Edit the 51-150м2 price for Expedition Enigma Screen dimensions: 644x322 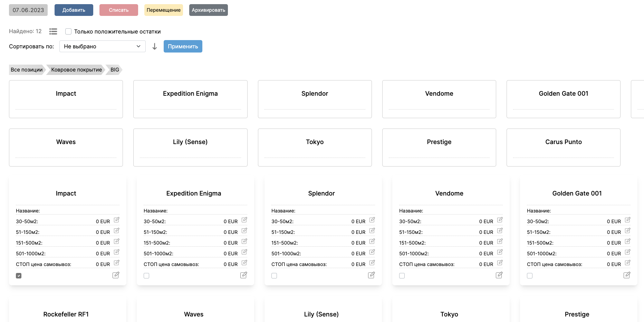[244, 231]
